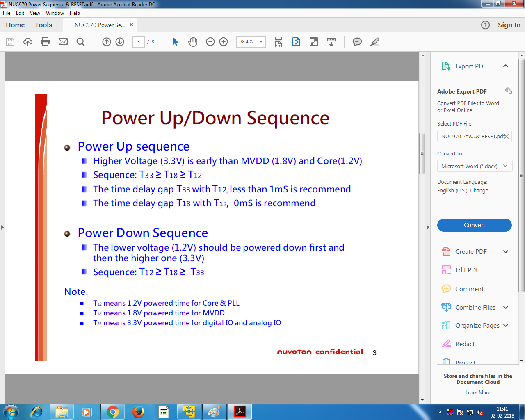The width and height of the screenshot is (525, 420).
Task: Open the Edit menu
Action: 20,13
